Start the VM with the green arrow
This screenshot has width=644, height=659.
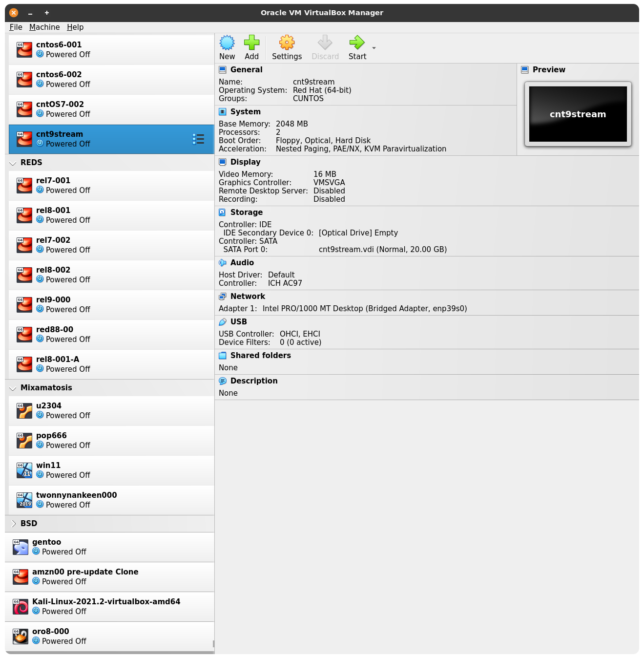[x=357, y=43]
